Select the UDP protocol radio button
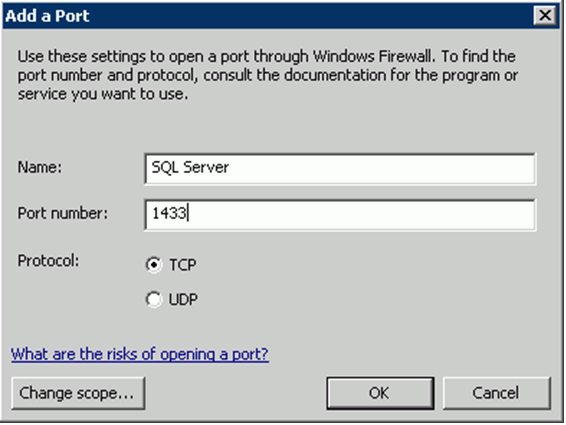The image size is (566, 425). point(154,299)
